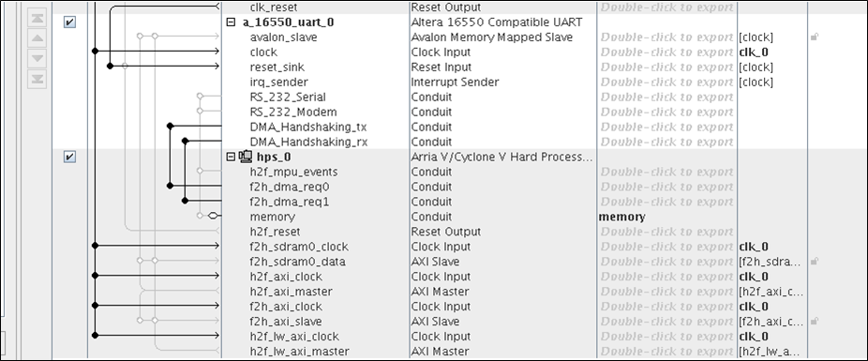Collapse the hps_0 tree node
The height and width of the screenshot is (361, 868).
[x=232, y=157]
